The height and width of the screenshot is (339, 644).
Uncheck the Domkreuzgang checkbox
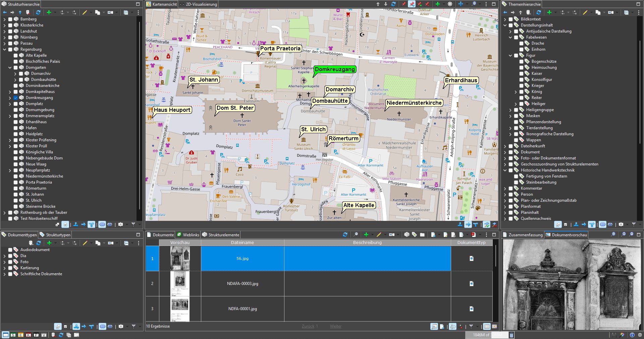point(16,98)
